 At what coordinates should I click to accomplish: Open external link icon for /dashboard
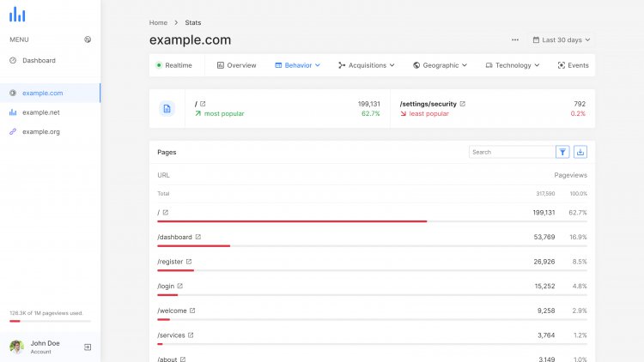point(198,237)
